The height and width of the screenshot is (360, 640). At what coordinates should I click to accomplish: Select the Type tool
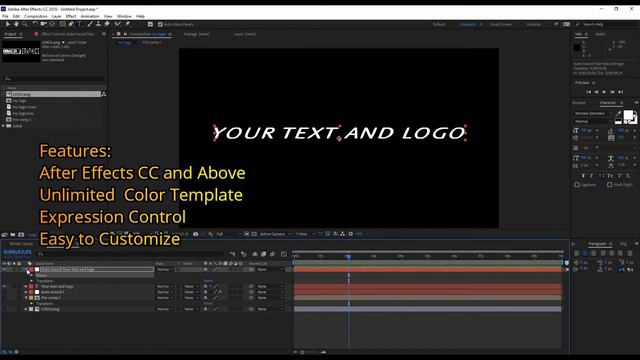[79, 24]
